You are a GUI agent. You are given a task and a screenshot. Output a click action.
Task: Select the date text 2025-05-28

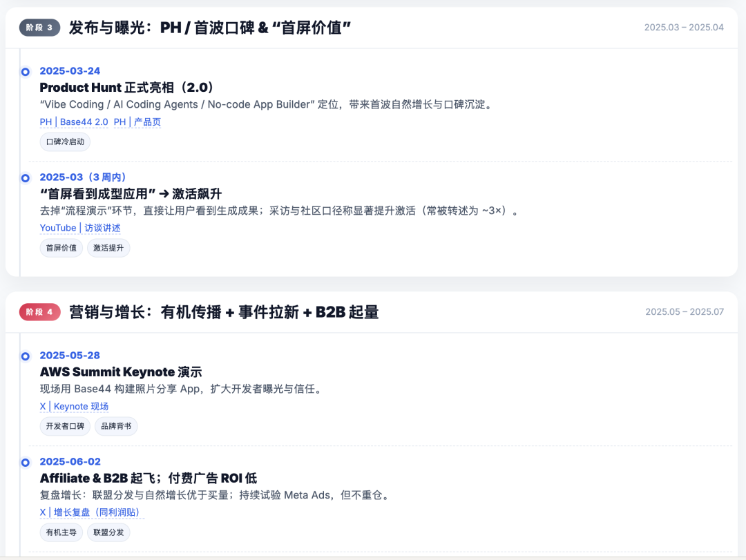pyautogui.click(x=70, y=356)
